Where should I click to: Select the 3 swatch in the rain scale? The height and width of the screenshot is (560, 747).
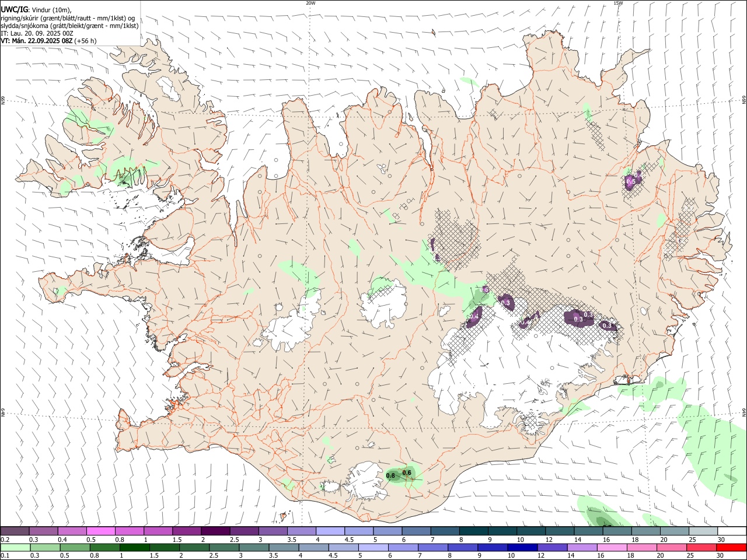click(x=254, y=547)
